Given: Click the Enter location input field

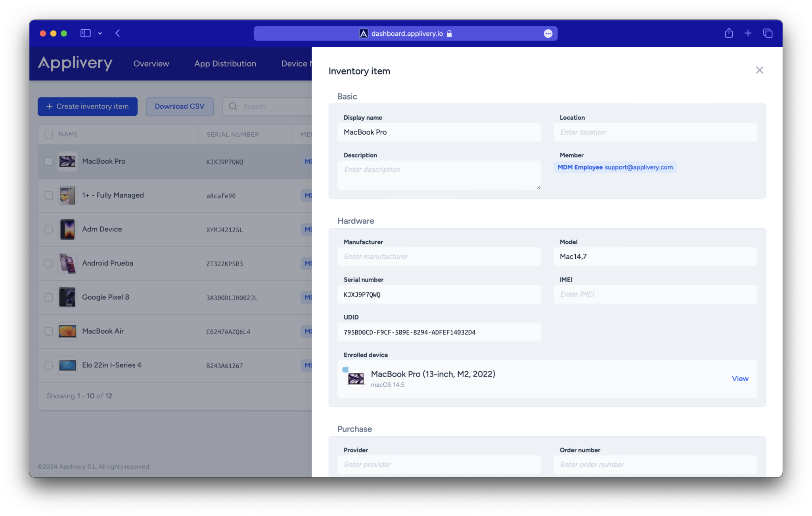Looking at the screenshot, I should 655,132.
